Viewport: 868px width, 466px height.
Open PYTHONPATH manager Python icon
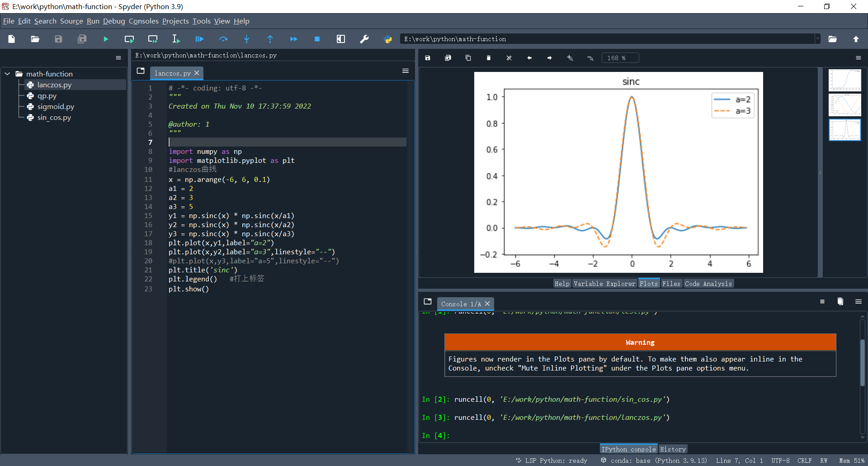click(388, 39)
